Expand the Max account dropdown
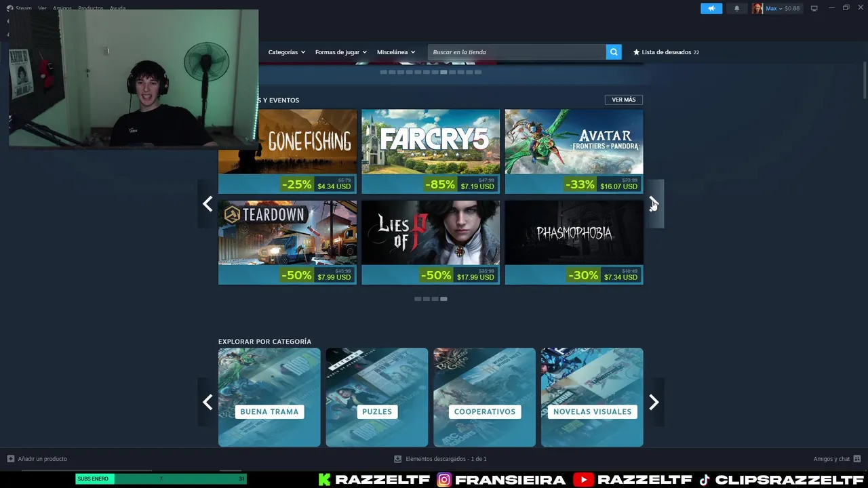 774,8
